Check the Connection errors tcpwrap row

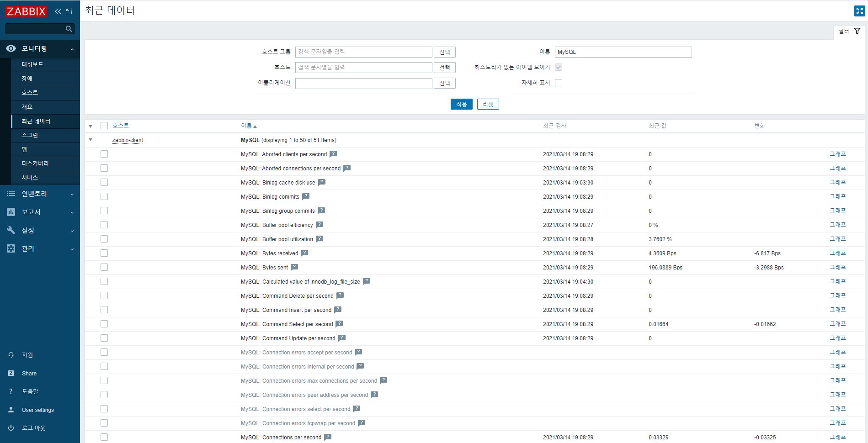(104, 423)
